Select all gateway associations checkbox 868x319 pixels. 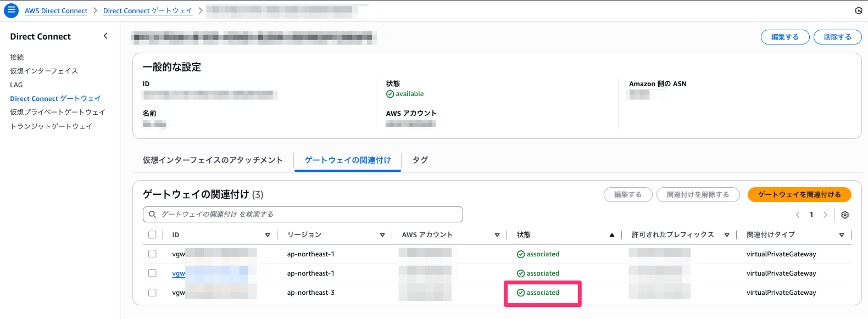point(152,234)
